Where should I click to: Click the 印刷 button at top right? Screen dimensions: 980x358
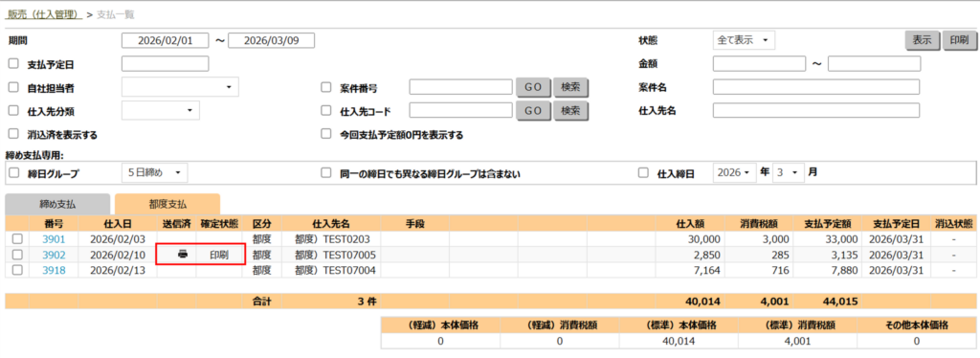(959, 40)
